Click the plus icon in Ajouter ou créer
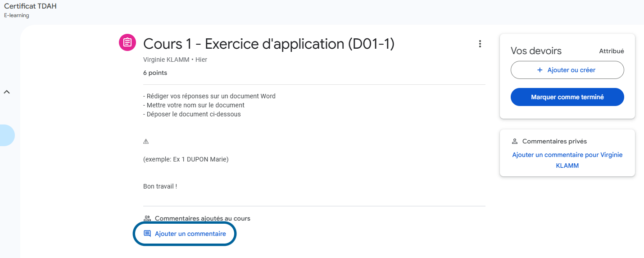 pyautogui.click(x=540, y=70)
